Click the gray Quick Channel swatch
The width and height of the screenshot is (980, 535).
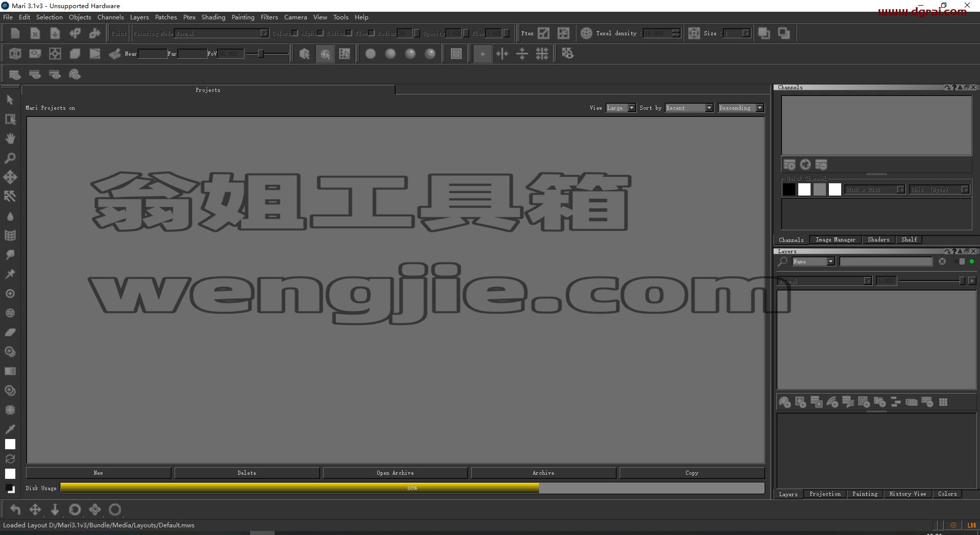coord(819,189)
